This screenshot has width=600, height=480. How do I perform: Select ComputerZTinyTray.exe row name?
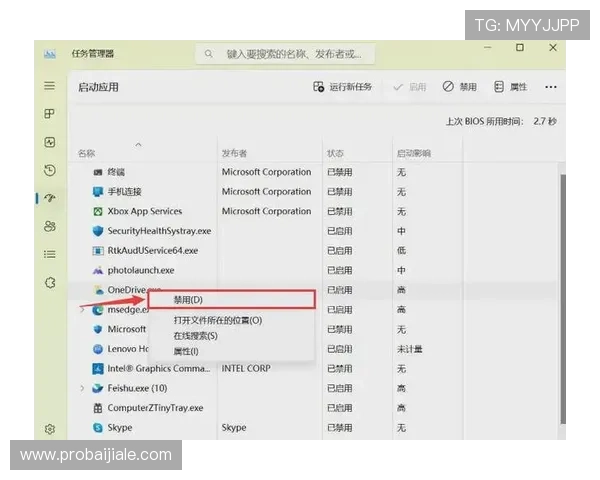click(155, 408)
